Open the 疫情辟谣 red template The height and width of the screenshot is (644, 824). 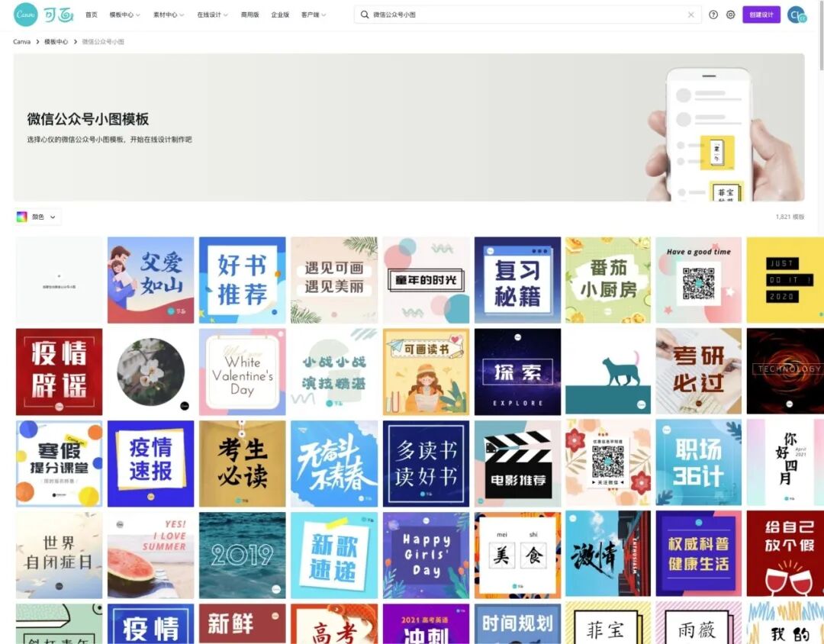[x=59, y=372]
